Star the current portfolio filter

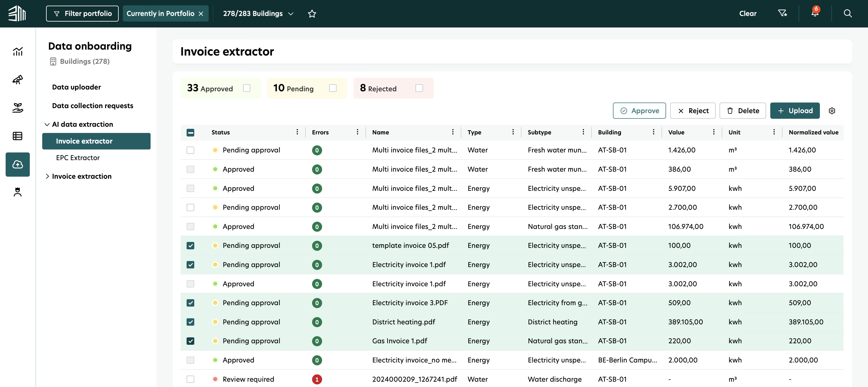coord(312,14)
